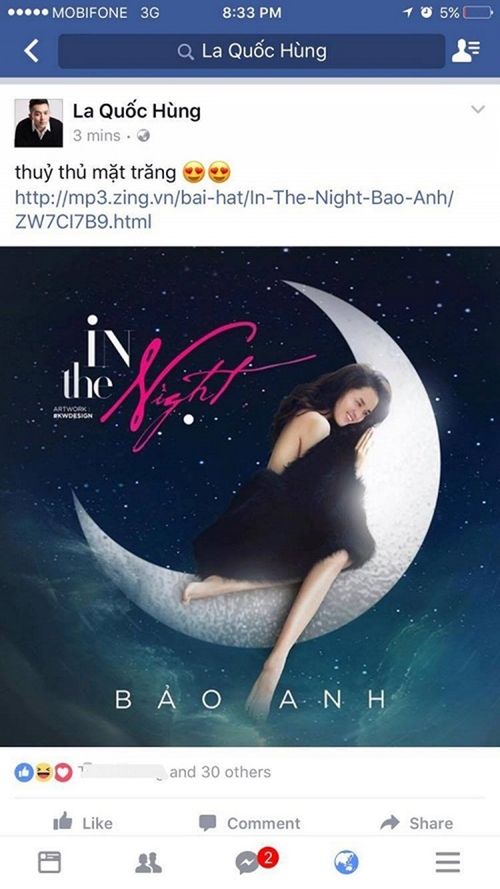Open the News Feed tab icon
Viewport: 500px width, 889px height.
click(49, 862)
